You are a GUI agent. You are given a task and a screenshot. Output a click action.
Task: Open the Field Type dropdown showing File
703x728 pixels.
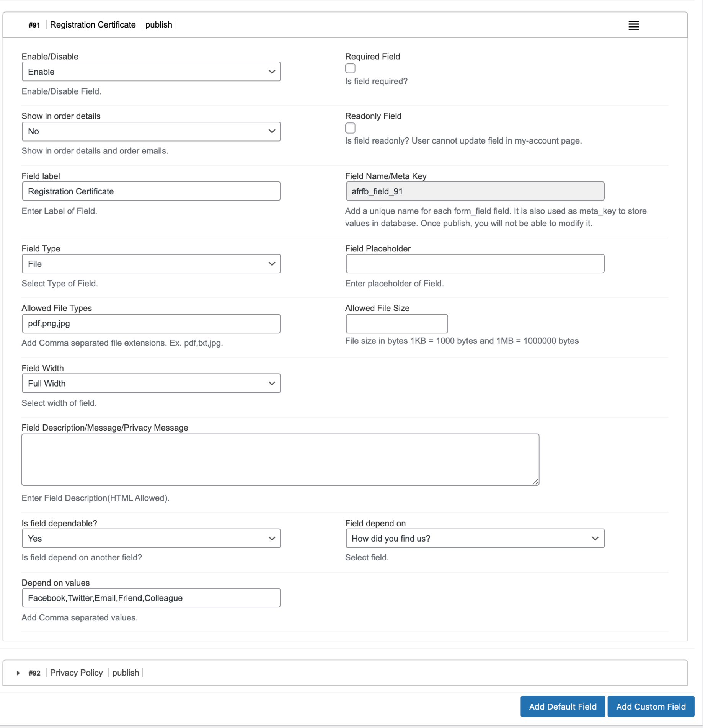pyautogui.click(x=151, y=263)
